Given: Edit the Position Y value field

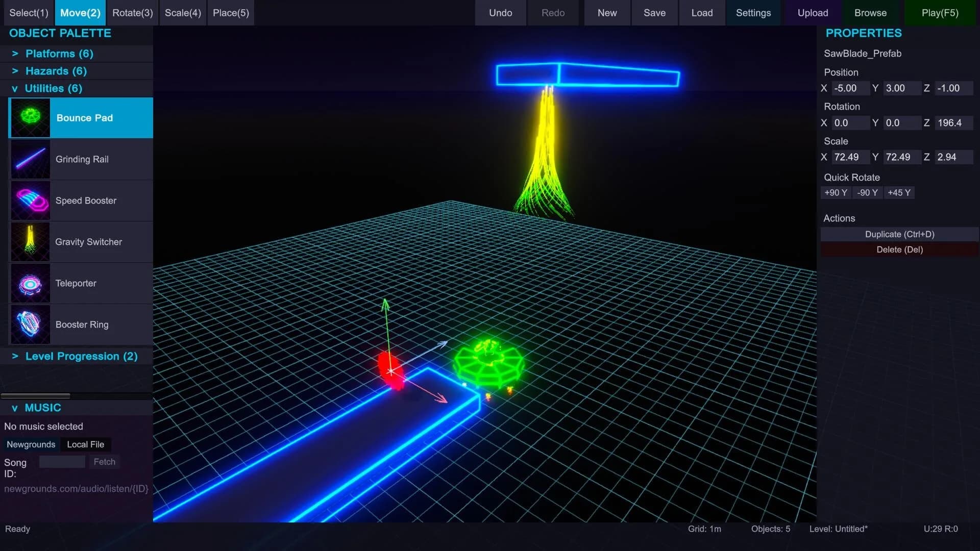Looking at the screenshot, I should click(x=902, y=88).
